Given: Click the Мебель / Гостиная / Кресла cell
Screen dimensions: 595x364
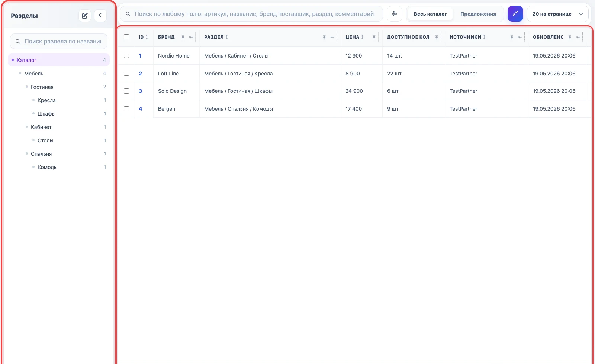Looking at the screenshot, I should [x=270, y=74].
